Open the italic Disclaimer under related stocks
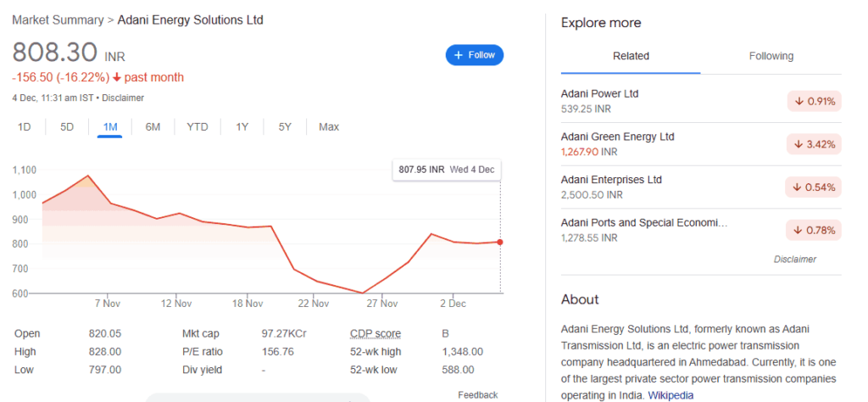Viewport: 868px width, 402px height. tap(795, 260)
